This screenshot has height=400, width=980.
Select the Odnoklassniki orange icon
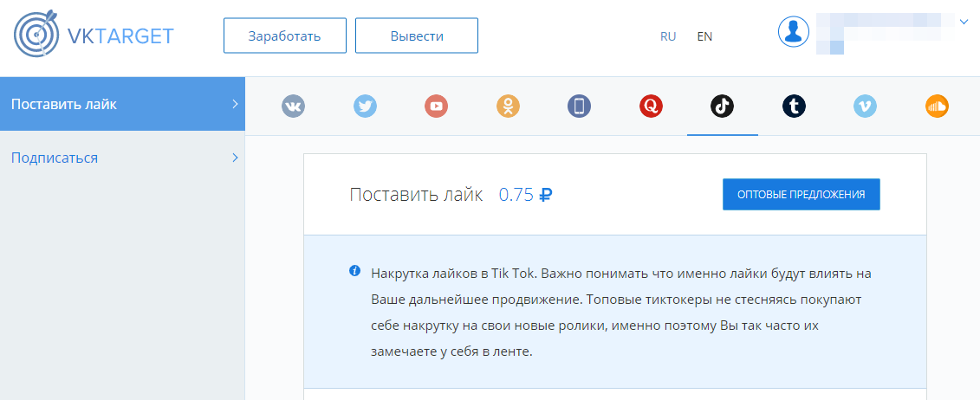508,106
